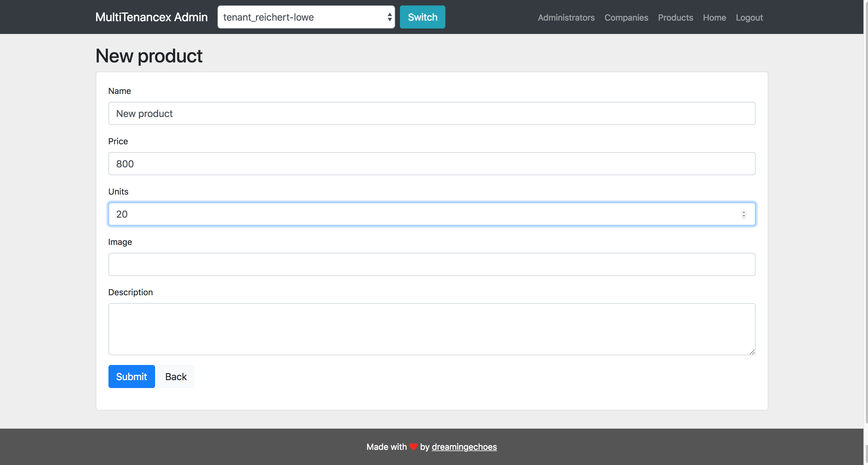The width and height of the screenshot is (868, 465).
Task: Click the Name input field
Action: [432, 113]
